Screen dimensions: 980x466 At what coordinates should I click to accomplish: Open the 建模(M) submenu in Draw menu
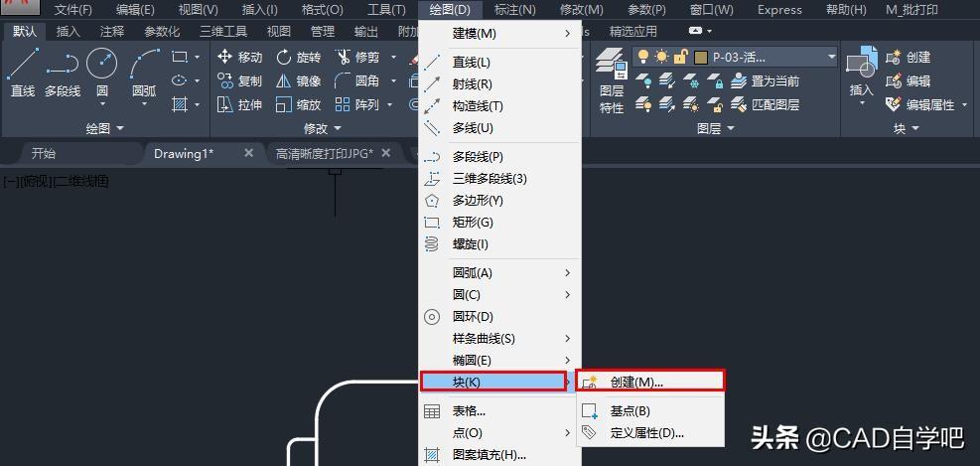point(499,34)
